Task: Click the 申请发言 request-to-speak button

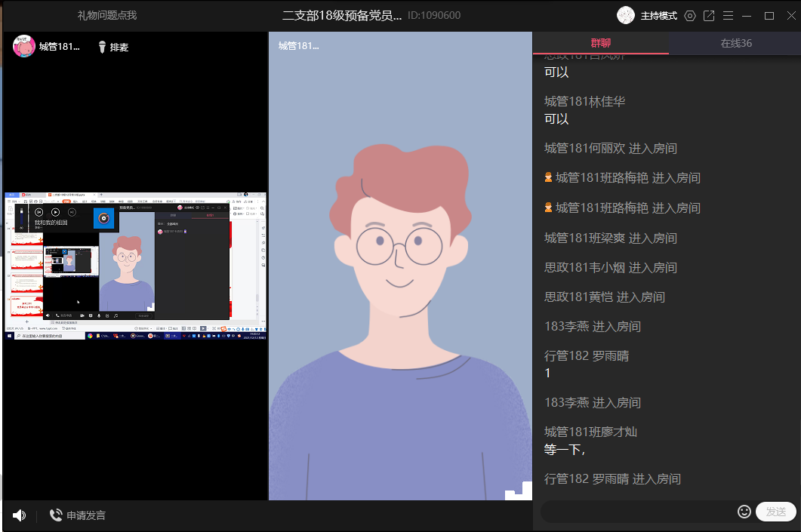Action: [78, 515]
